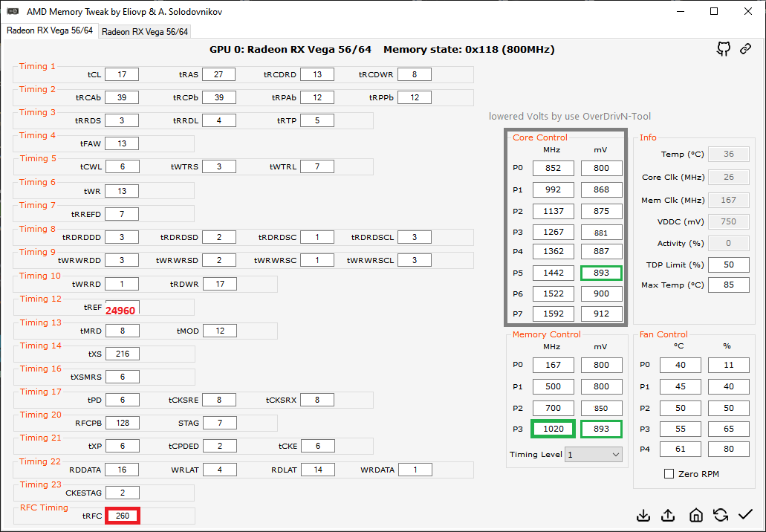
Task: Click the tRREFD input field
Action: tap(122, 214)
